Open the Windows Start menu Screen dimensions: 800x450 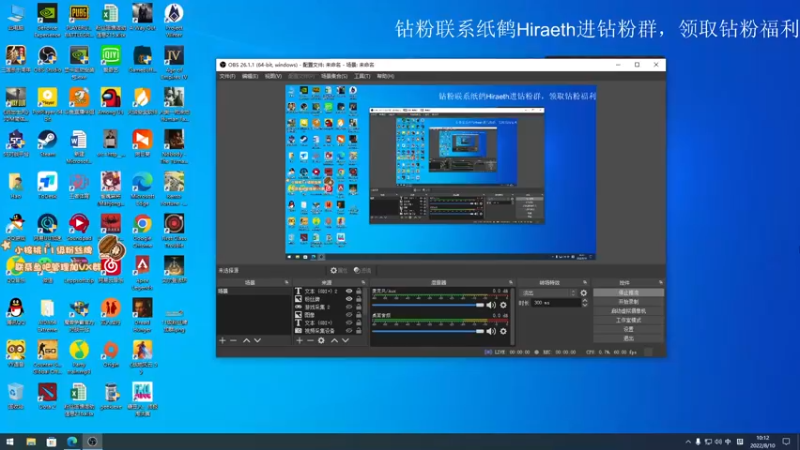[x=10, y=442]
